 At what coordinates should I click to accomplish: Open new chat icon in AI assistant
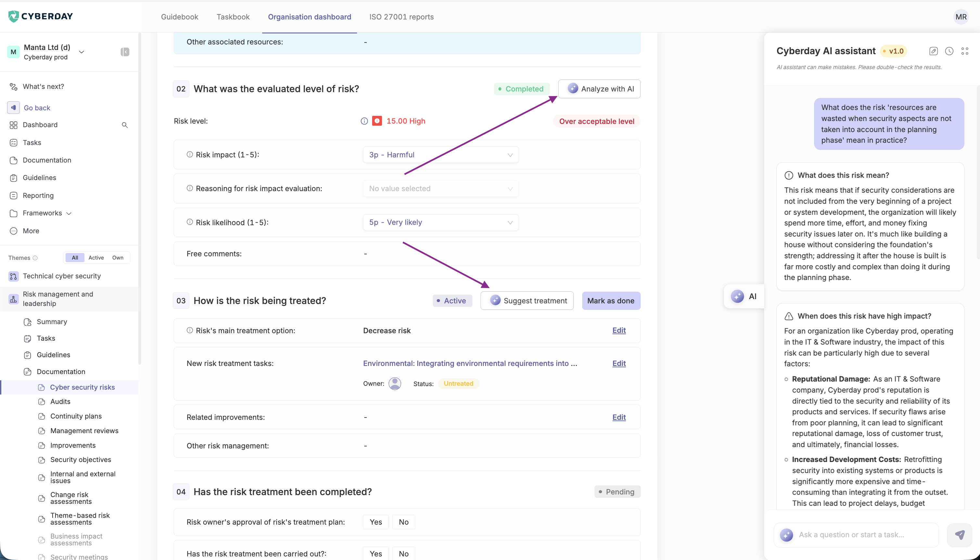933,51
